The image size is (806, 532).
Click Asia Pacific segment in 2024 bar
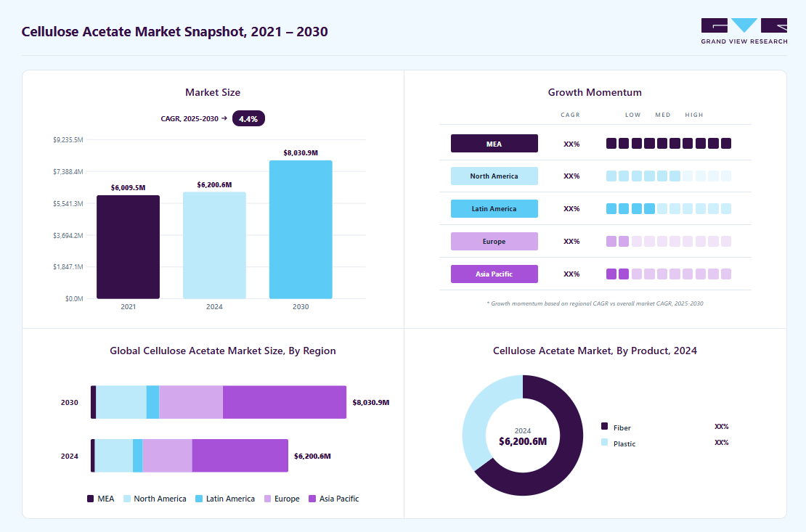point(240,455)
